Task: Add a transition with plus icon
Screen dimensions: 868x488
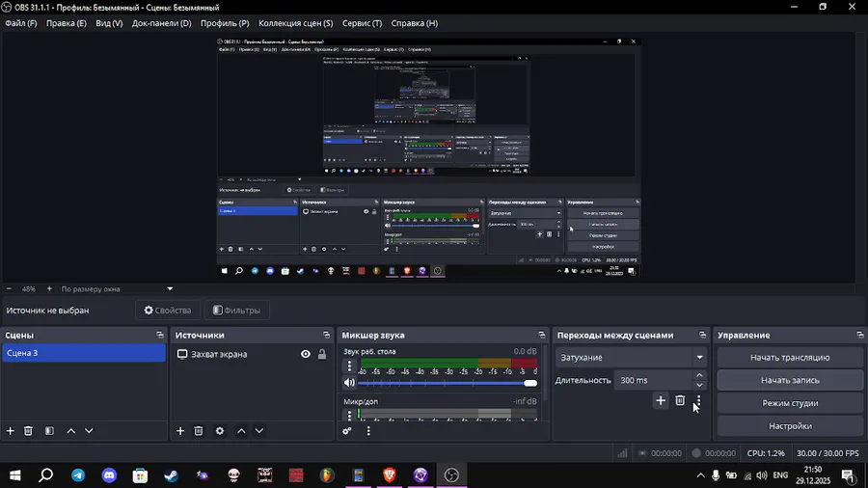Action: point(661,400)
